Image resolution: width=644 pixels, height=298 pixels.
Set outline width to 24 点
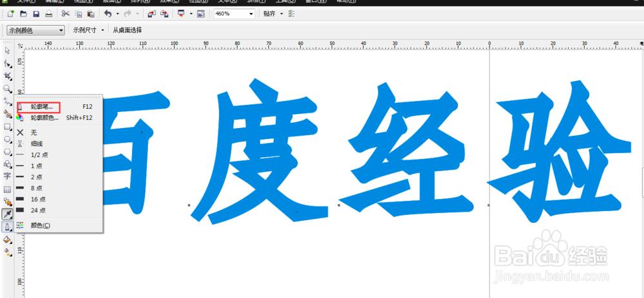click(59, 210)
